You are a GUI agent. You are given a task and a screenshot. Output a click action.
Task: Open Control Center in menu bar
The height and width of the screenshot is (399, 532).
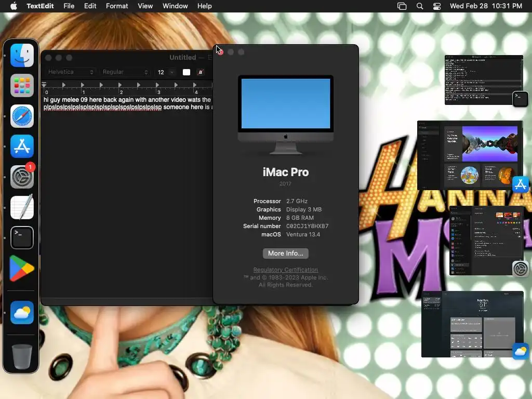(437, 6)
